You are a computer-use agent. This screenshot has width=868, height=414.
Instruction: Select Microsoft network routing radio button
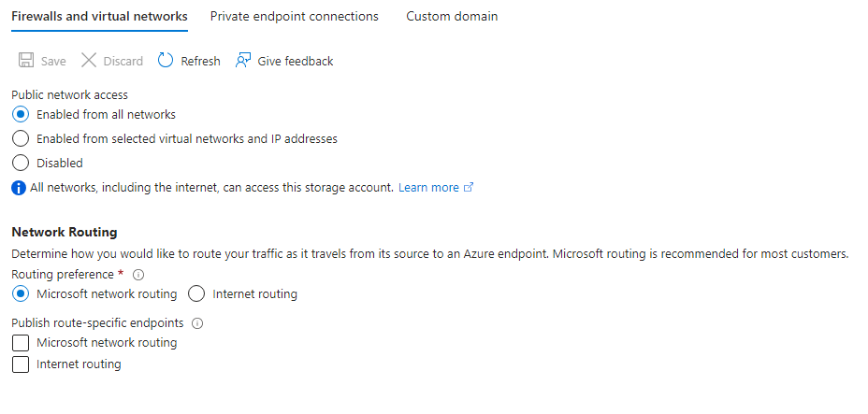pyautogui.click(x=21, y=294)
